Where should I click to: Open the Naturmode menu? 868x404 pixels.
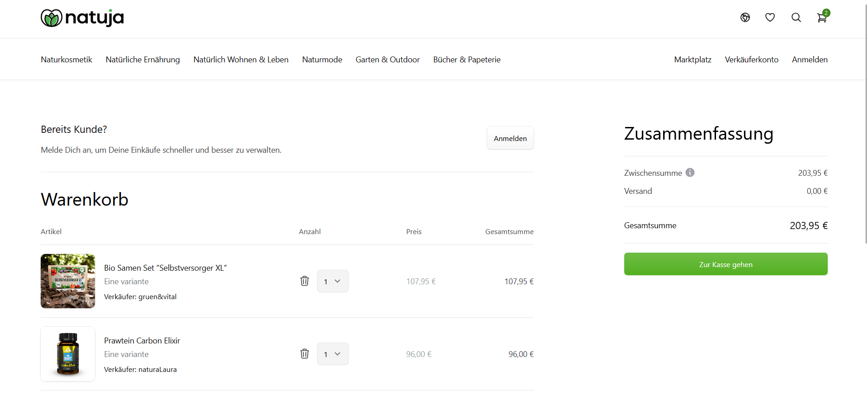click(322, 60)
